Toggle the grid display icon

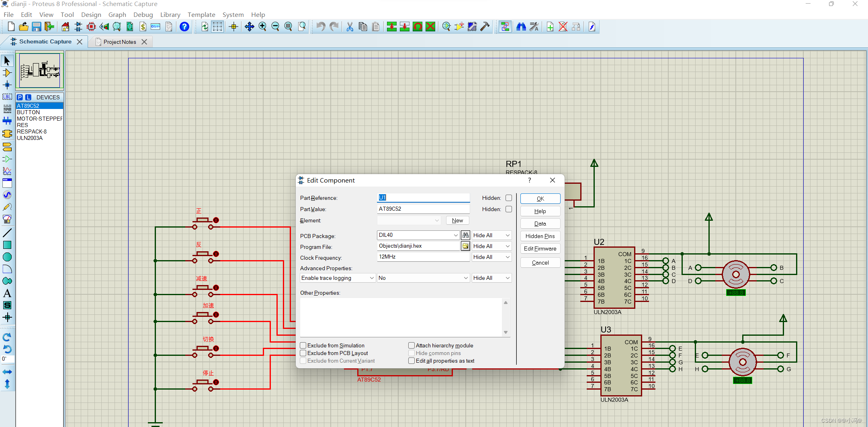pos(217,27)
